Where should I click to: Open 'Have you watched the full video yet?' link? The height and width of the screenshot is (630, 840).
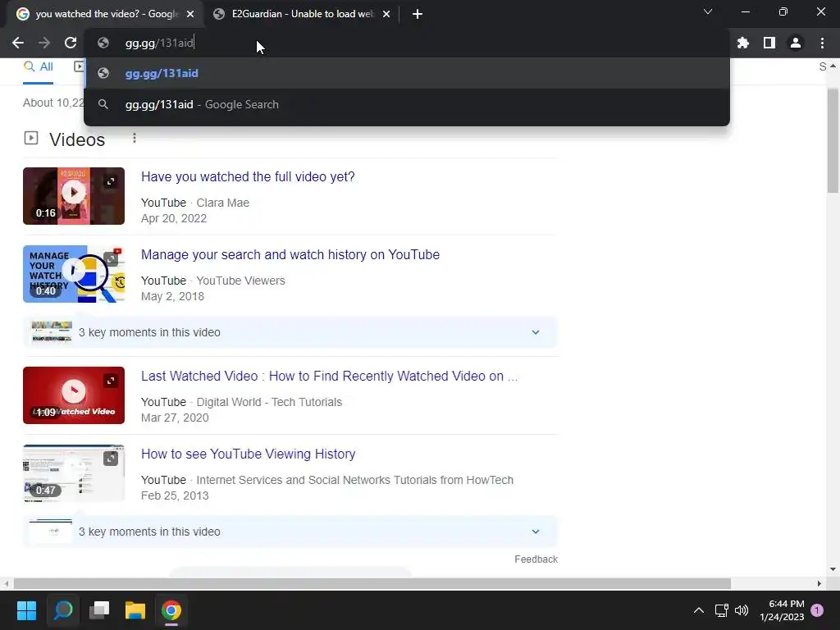point(248,177)
